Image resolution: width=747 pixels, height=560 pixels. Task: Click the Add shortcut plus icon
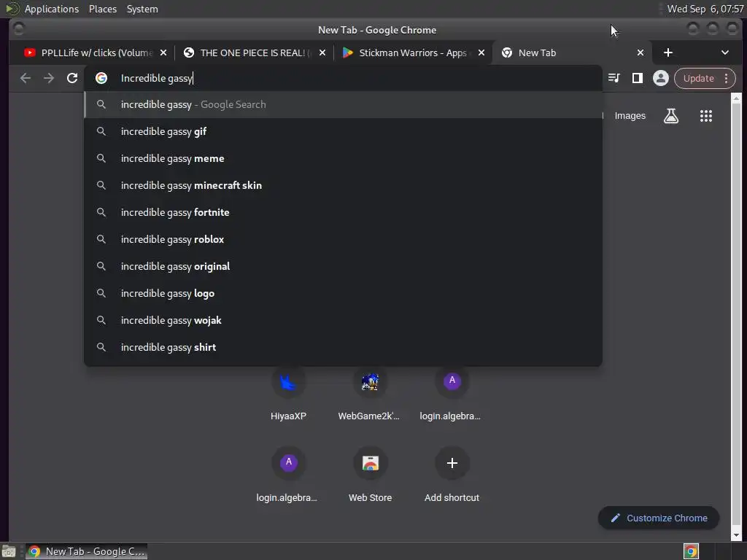point(452,463)
